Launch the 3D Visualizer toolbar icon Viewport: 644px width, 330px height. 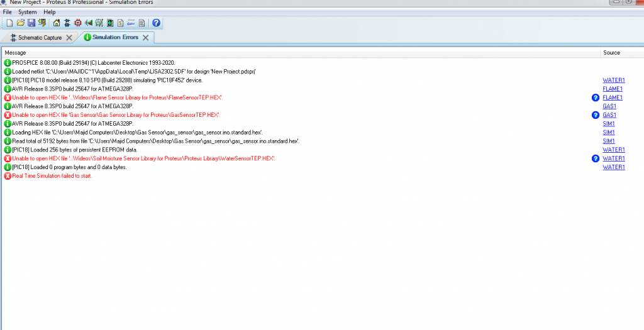tap(88, 23)
